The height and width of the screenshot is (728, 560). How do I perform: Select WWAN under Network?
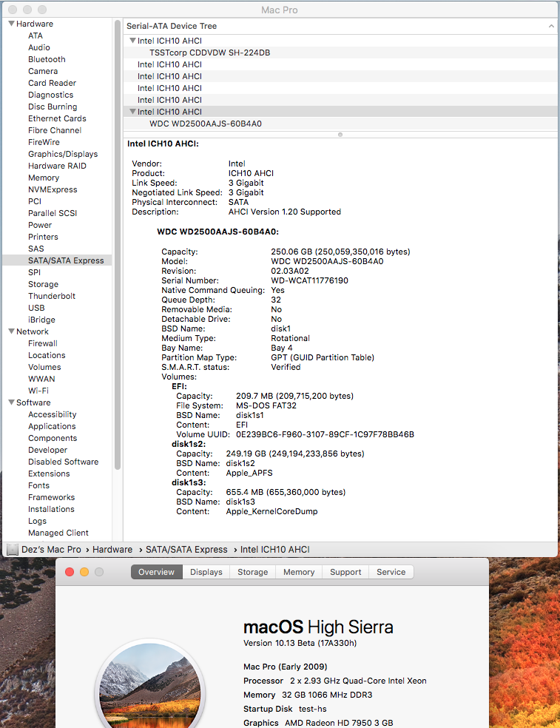(41, 379)
